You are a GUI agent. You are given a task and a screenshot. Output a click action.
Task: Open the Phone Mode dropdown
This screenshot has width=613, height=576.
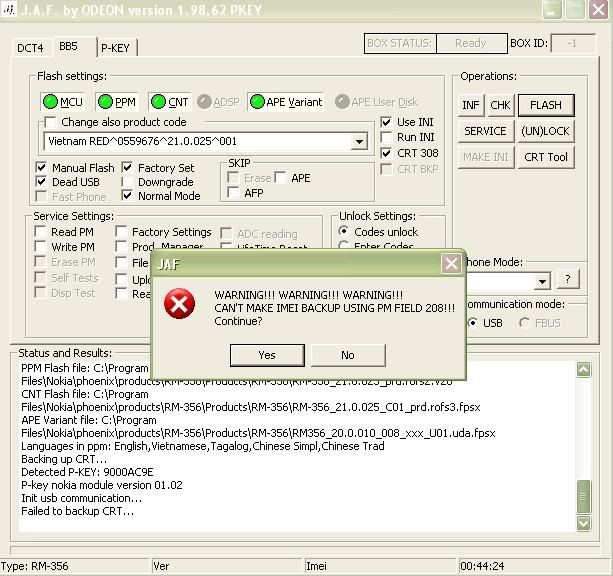542,281
